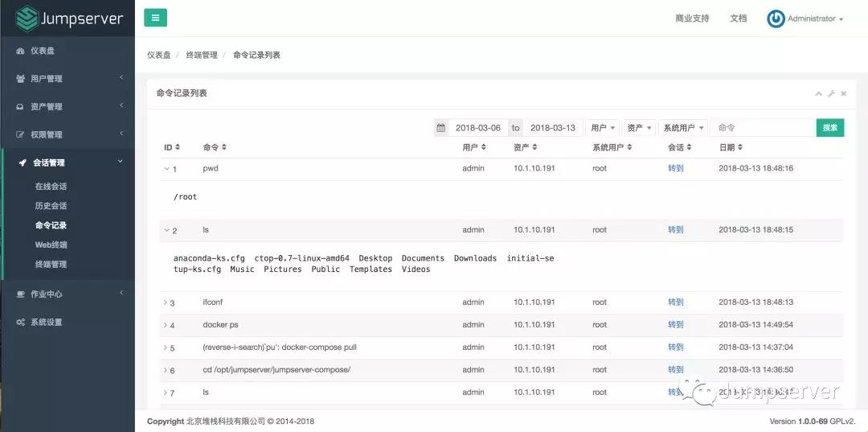868x432 pixels.
Task: Open the 系统用户 filter dropdown
Action: click(x=682, y=128)
